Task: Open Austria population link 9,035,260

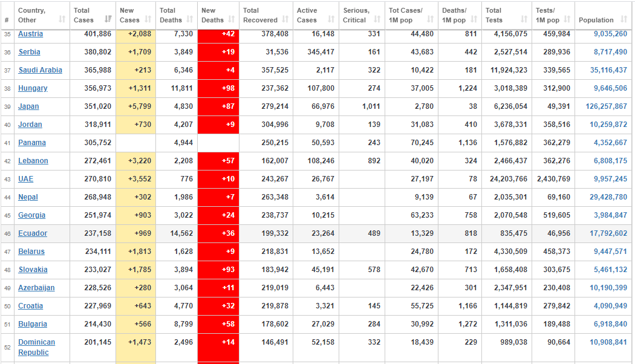Action: click(610, 34)
